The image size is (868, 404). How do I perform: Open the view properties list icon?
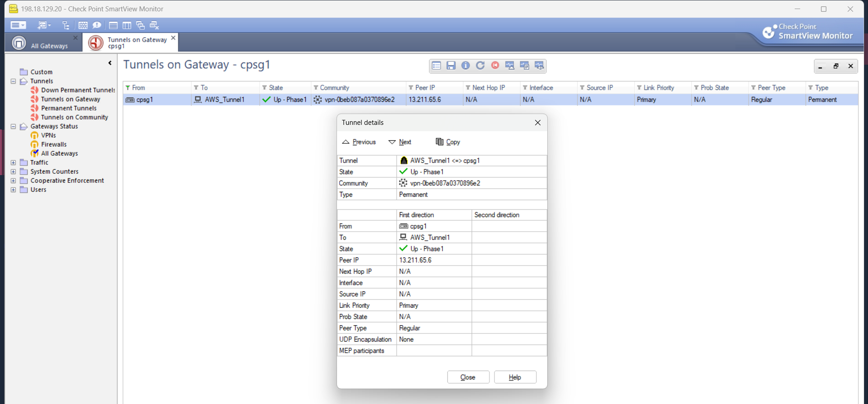[x=436, y=66]
